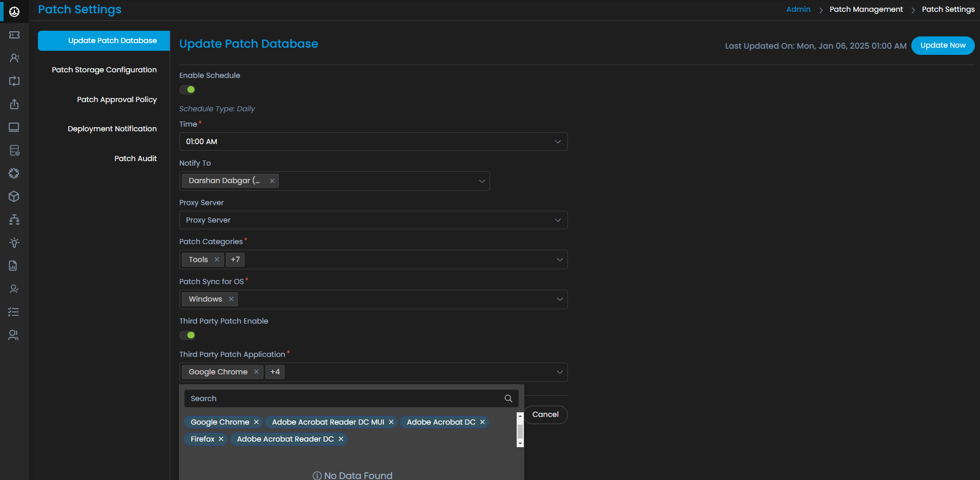Image resolution: width=980 pixels, height=480 pixels.
Task: Open the export/share sidebar icon
Action: pos(14,104)
